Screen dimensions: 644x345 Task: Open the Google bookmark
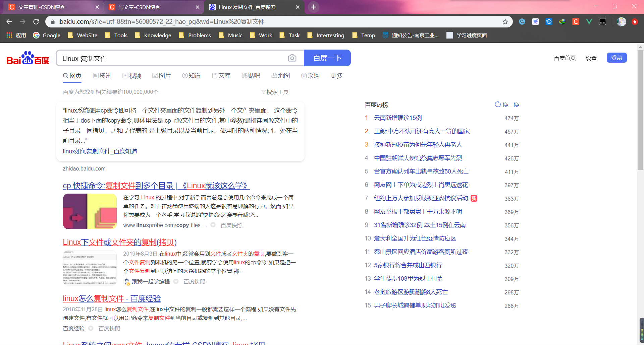pyautogui.click(x=47, y=35)
